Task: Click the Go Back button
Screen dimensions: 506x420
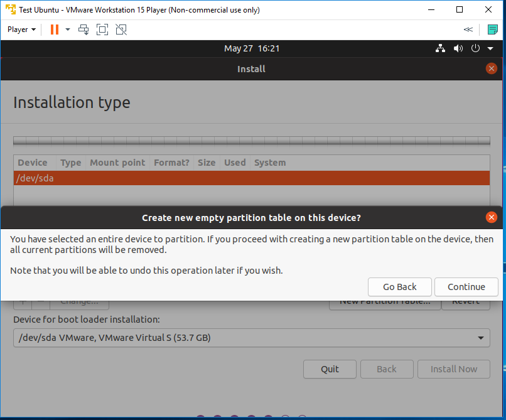Action: tap(399, 287)
